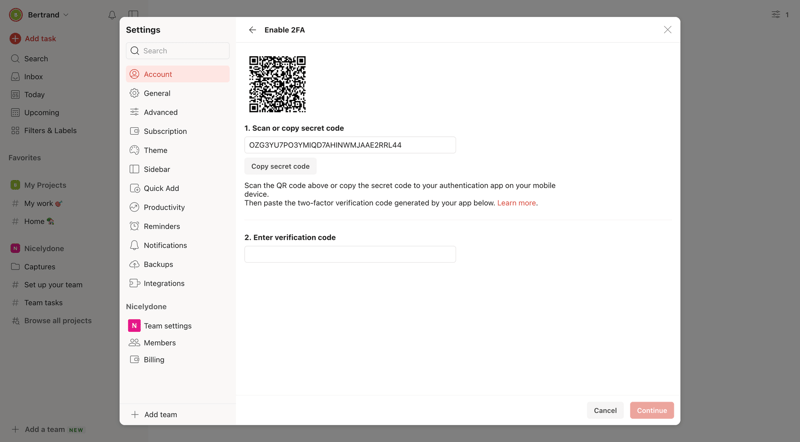800x442 pixels.
Task: Click Add team plus icon in settings
Action: (135, 414)
